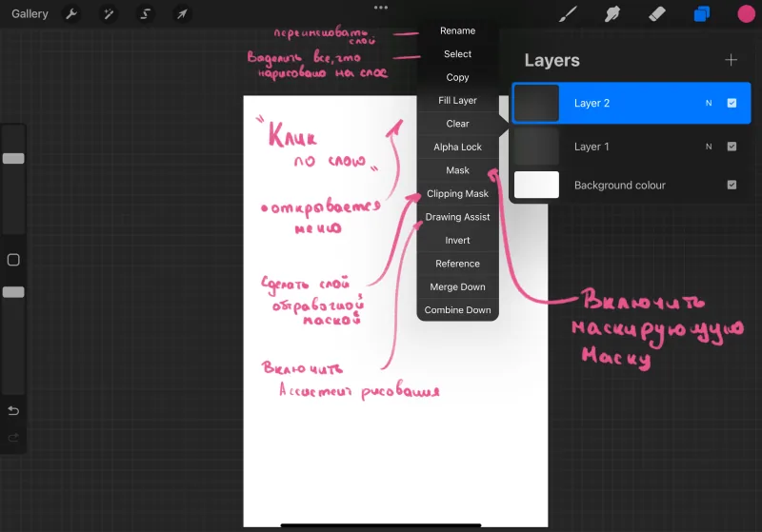Open the pink active color swatch

746,13
